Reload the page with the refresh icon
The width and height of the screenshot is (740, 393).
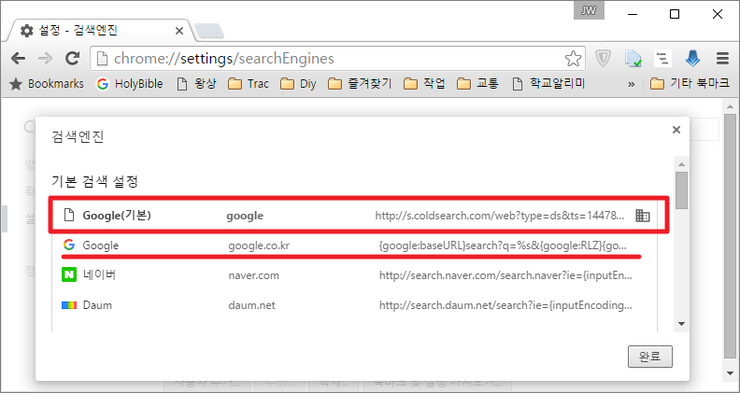(x=72, y=59)
